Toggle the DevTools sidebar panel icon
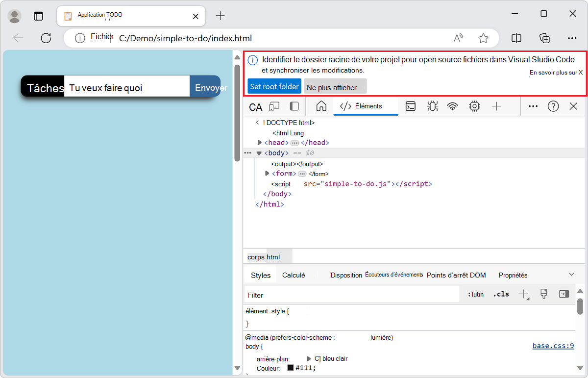 (294, 106)
